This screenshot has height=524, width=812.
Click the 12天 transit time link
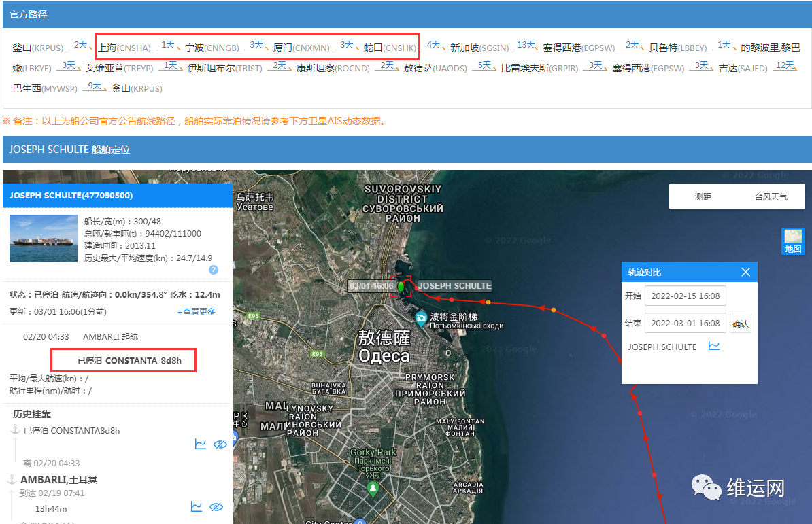[785, 65]
